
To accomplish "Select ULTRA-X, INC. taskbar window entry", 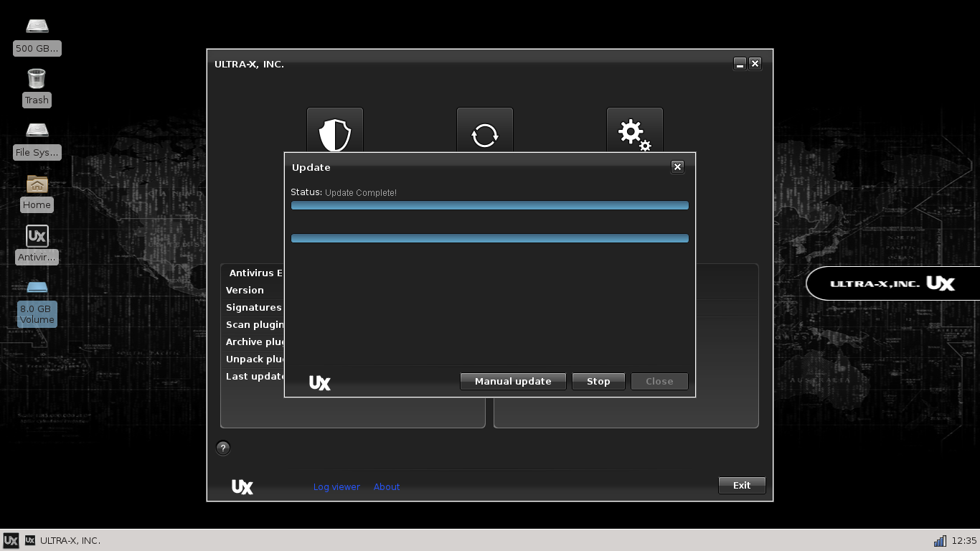I will [x=63, y=540].
